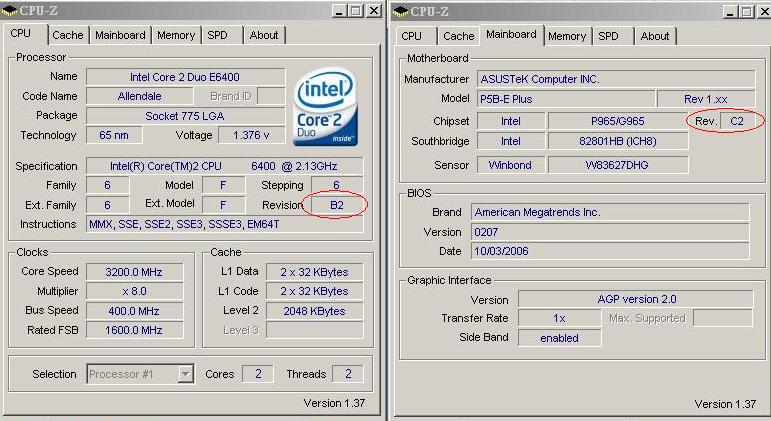Expand the Processor #1 selection dropdown
Image resolution: width=771 pixels, height=421 pixels.
click(185, 374)
